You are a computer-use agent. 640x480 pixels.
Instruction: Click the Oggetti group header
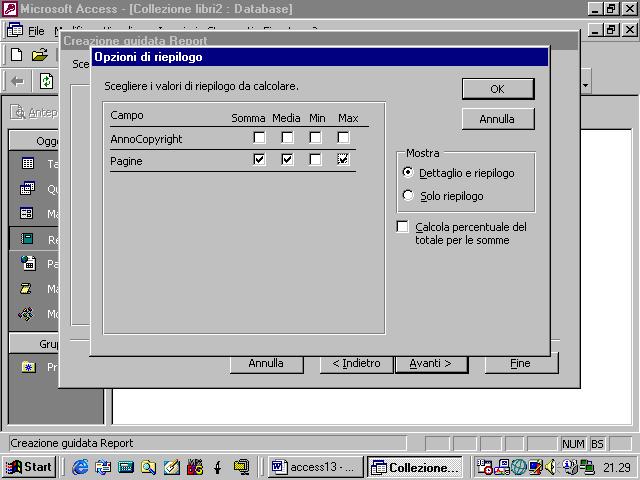(34, 141)
